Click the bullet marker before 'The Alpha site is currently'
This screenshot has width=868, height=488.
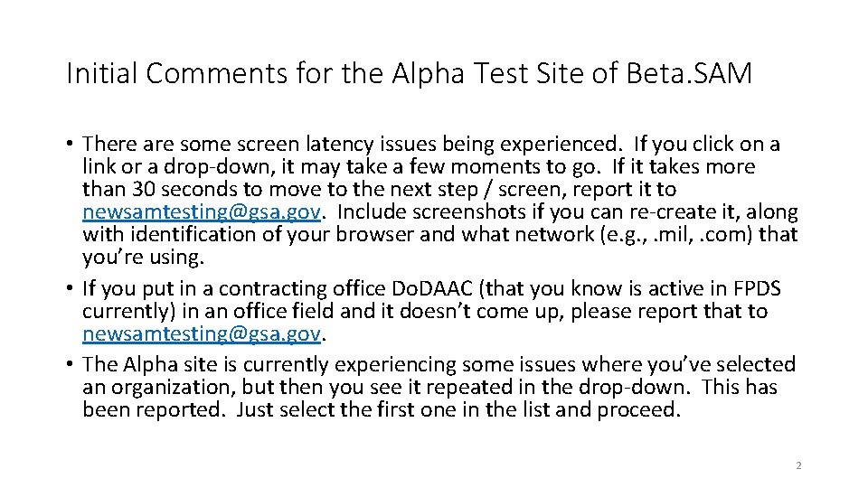(x=70, y=364)
